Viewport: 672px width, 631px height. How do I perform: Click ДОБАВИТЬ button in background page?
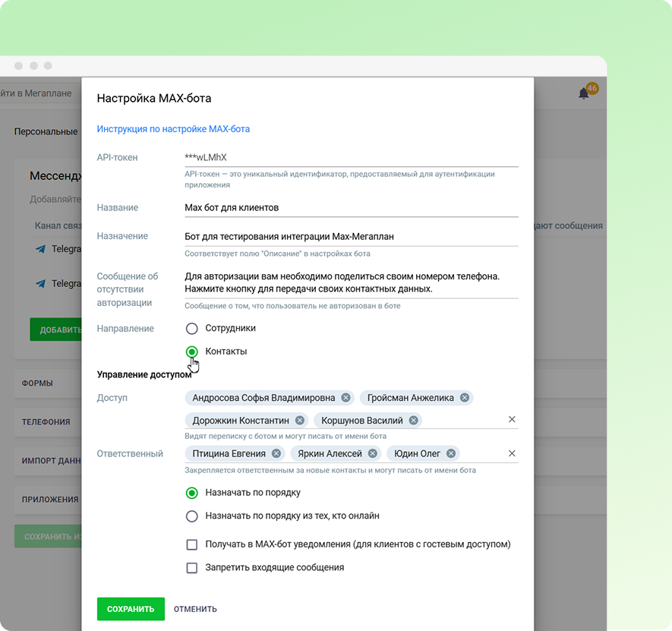55,330
